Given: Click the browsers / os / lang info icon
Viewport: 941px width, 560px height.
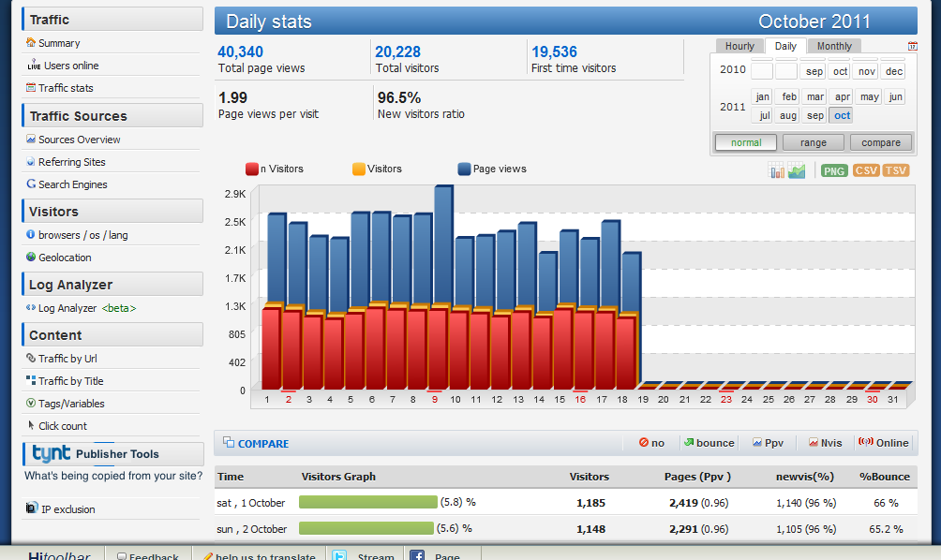Looking at the screenshot, I should [31, 234].
